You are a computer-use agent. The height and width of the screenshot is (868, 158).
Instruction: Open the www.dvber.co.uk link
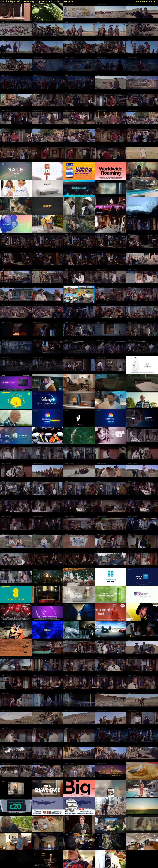tap(146, 1)
